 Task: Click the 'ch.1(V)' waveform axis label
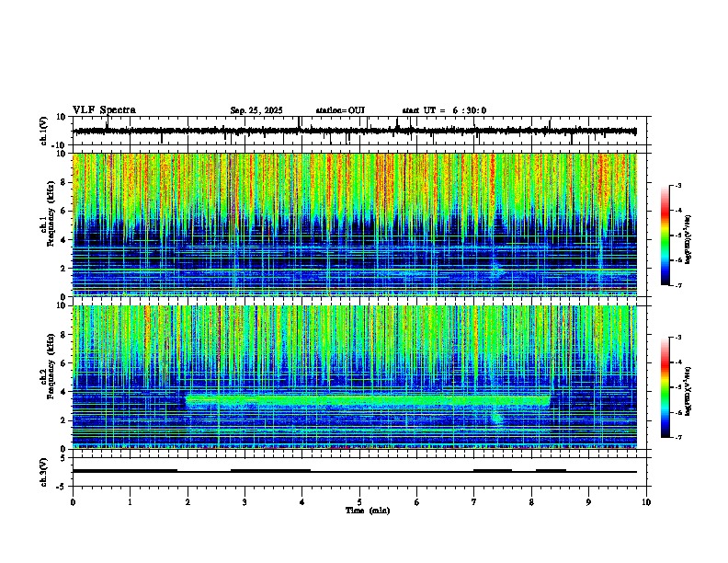coord(44,131)
